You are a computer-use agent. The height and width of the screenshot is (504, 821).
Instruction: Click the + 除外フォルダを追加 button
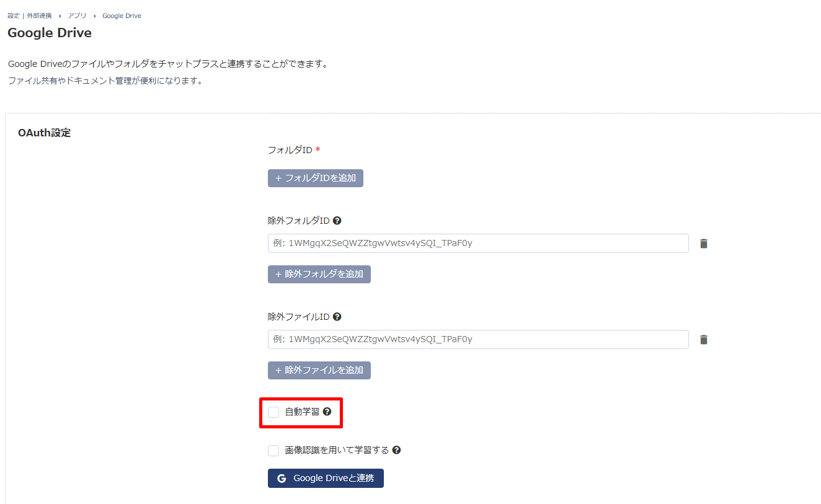click(319, 274)
